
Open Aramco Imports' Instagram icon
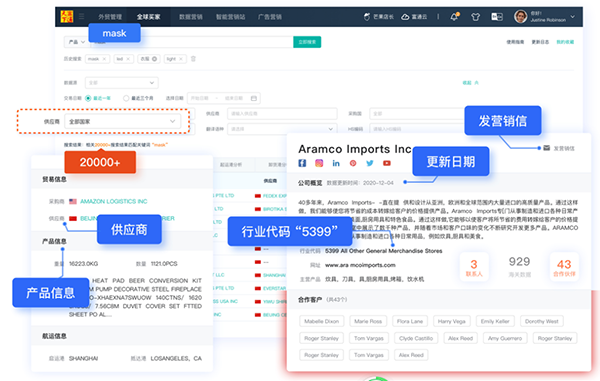coord(319,163)
